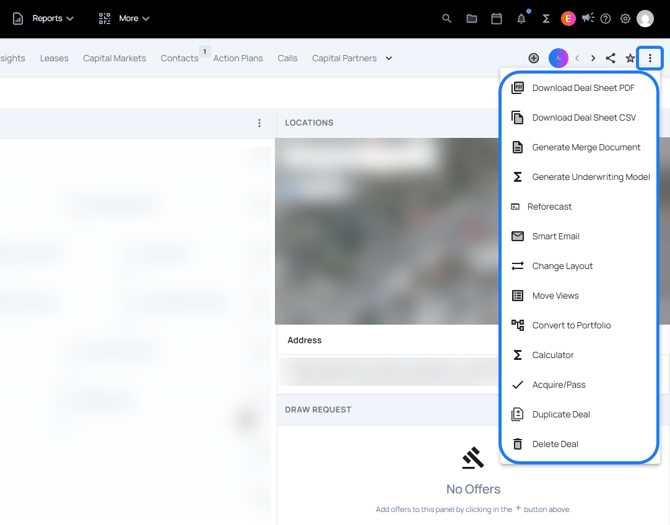Go to next deal with right arrow
Screen dimensions: 670x525
click(593, 58)
